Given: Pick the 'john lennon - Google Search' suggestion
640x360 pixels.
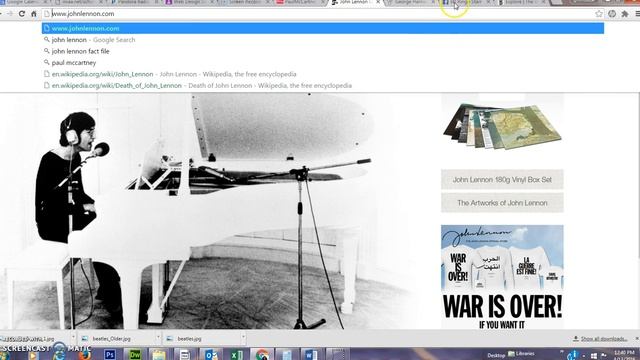Looking at the screenshot, I should click(323, 40).
